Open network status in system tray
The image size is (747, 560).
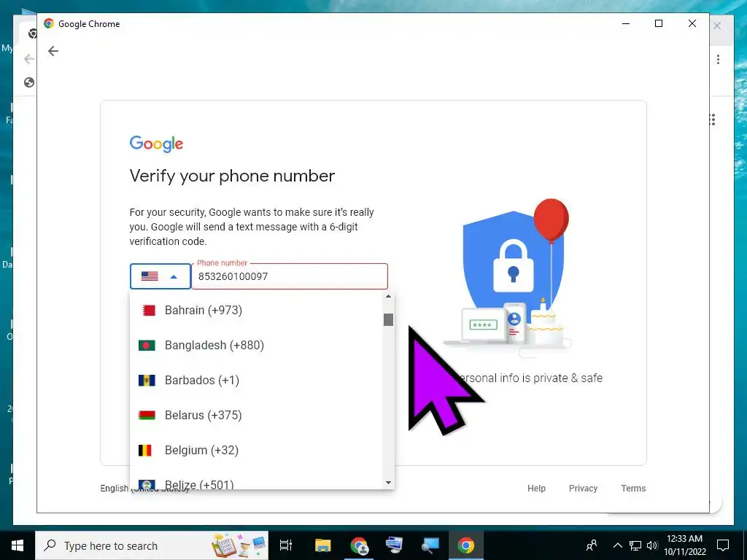635,545
